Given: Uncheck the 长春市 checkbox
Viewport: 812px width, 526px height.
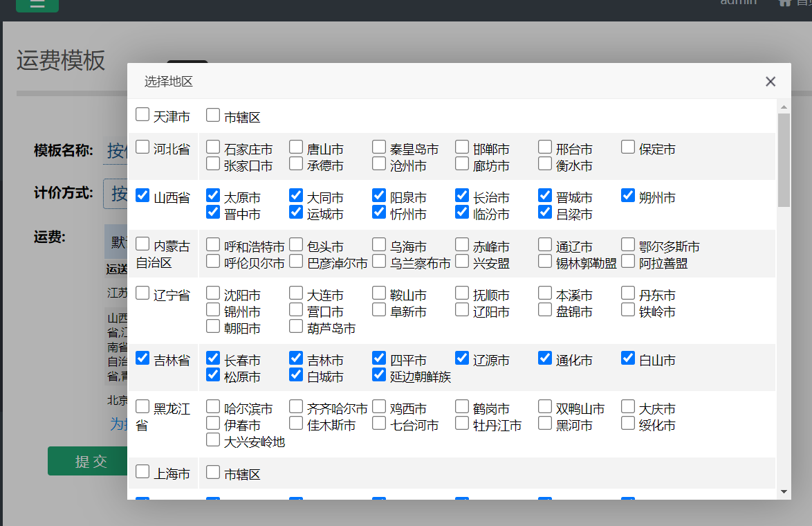Looking at the screenshot, I should click(x=213, y=358).
